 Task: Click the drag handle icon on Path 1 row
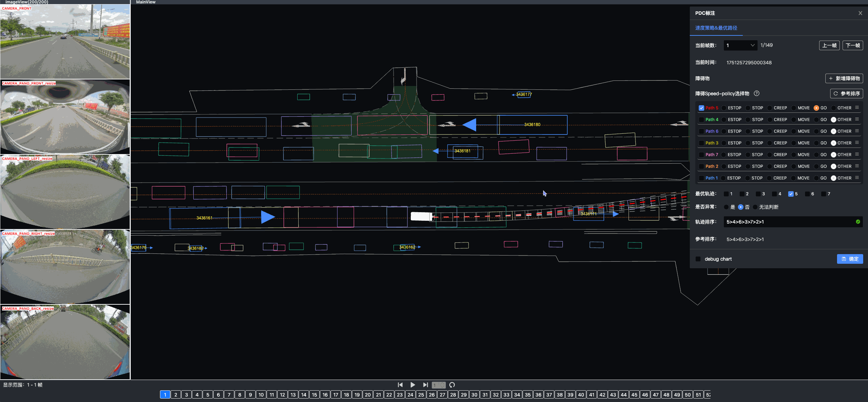coord(857,178)
